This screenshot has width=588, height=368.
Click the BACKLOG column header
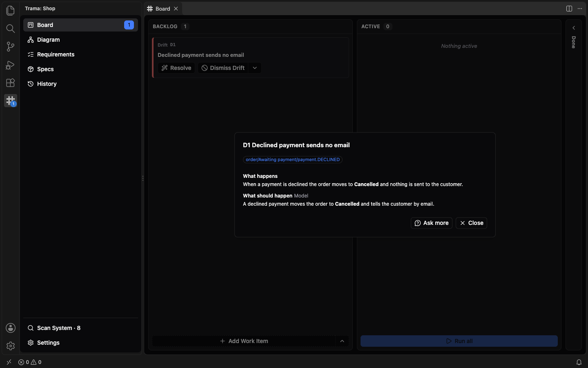point(165,27)
